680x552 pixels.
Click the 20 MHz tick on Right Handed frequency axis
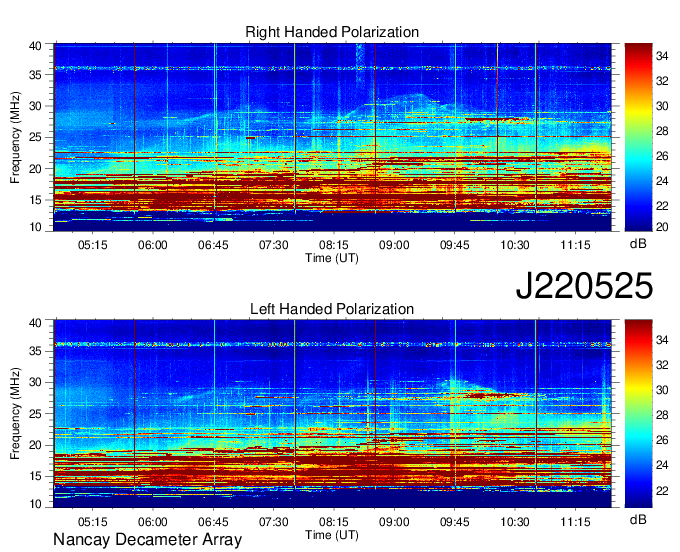[x=35, y=169]
